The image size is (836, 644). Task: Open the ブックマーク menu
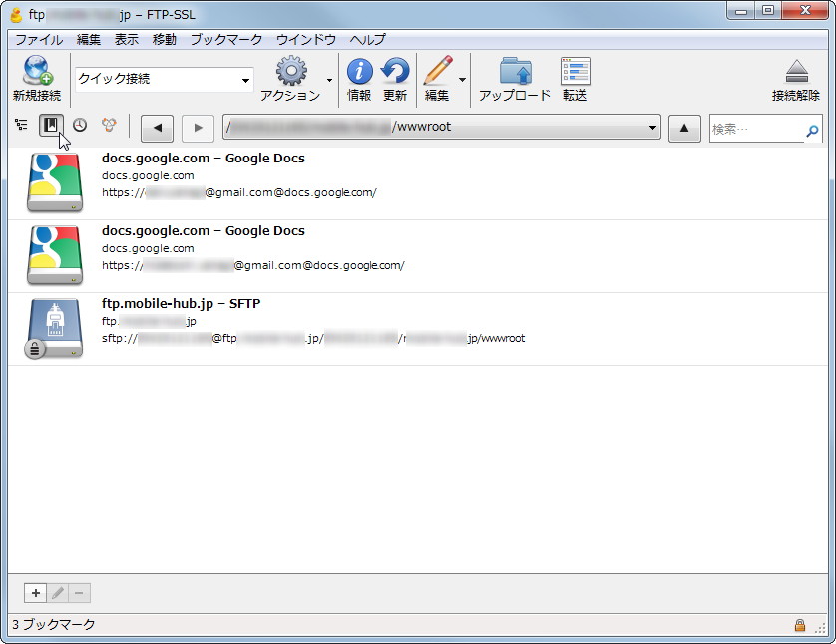tap(226, 40)
